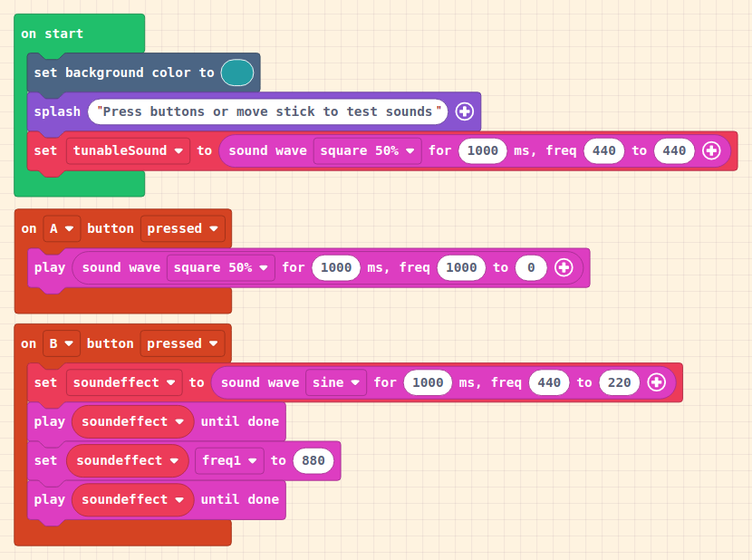752x560 pixels.
Task: Edit the 880 value in set freq1 block
Action: (313, 460)
